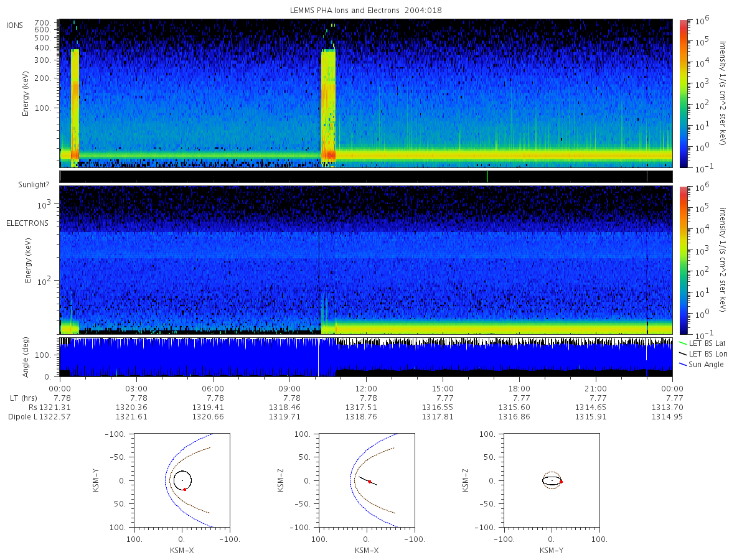Click the 09:00 time axis label
This screenshot has width=747, height=560.
coord(289,389)
